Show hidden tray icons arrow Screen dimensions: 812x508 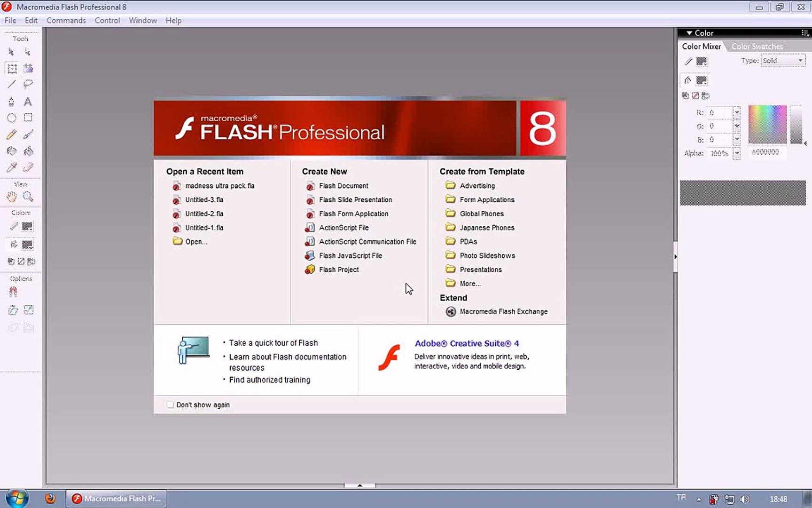tap(699, 500)
